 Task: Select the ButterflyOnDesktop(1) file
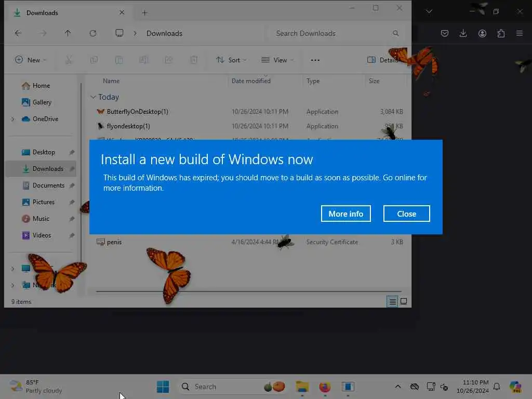point(137,112)
